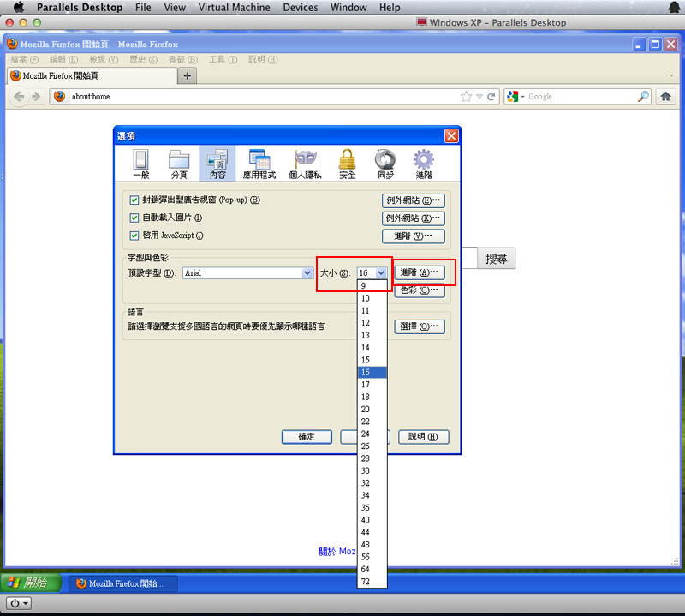The height and width of the screenshot is (616, 685).
Task: Open the 大小 font size dropdown
Action: [x=377, y=272]
